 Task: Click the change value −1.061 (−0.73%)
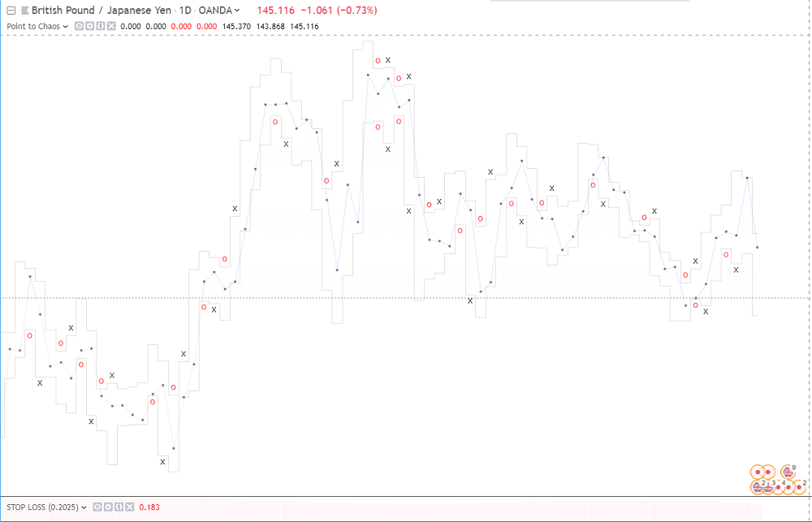click(x=339, y=11)
